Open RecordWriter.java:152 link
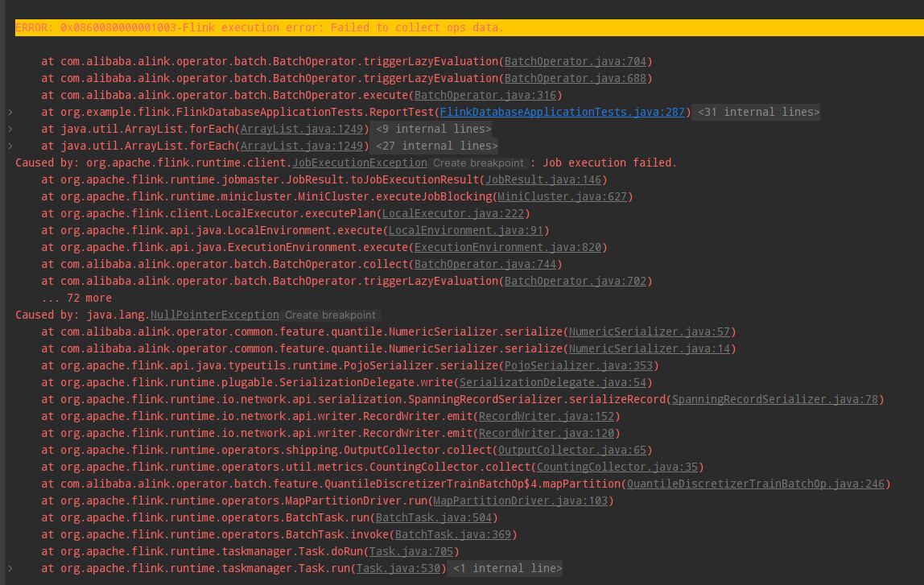 pyautogui.click(x=547, y=417)
